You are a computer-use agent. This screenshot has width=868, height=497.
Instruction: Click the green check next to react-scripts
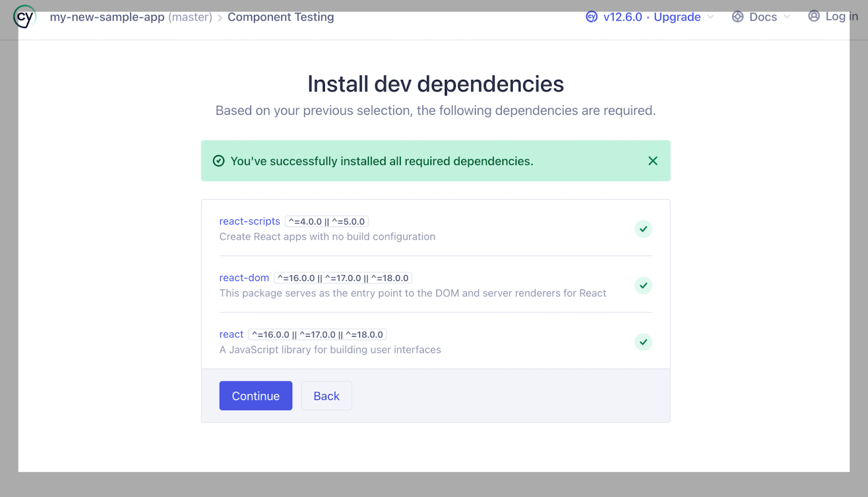pyautogui.click(x=643, y=229)
